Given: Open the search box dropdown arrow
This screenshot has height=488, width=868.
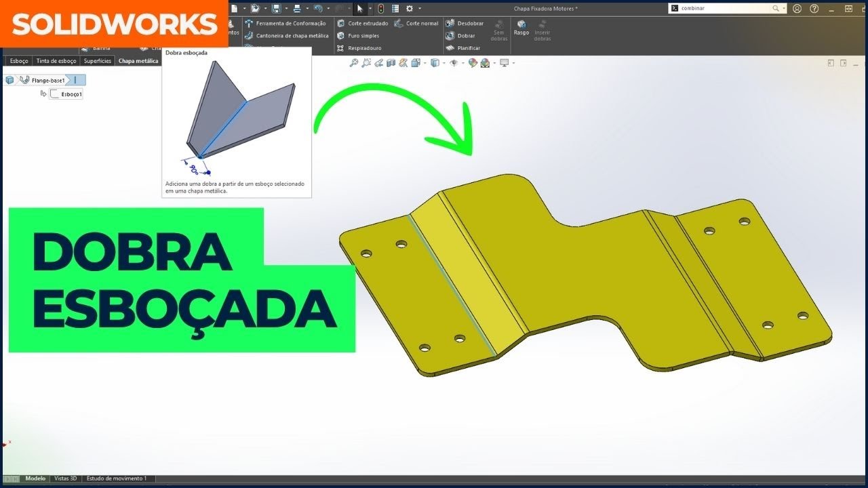Looking at the screenshot, I should click(784, 8).
